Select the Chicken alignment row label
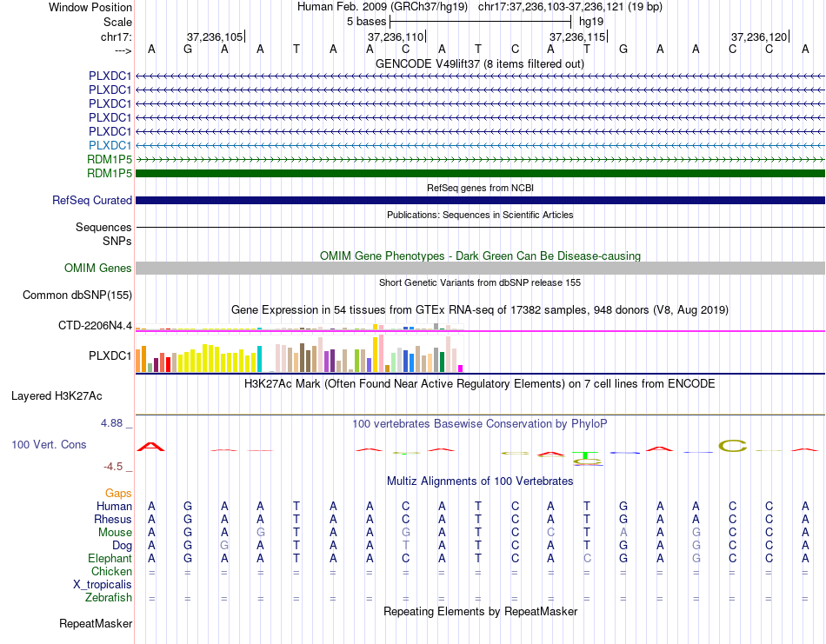This screenshot has height=644, width=826. coord(111,571)
